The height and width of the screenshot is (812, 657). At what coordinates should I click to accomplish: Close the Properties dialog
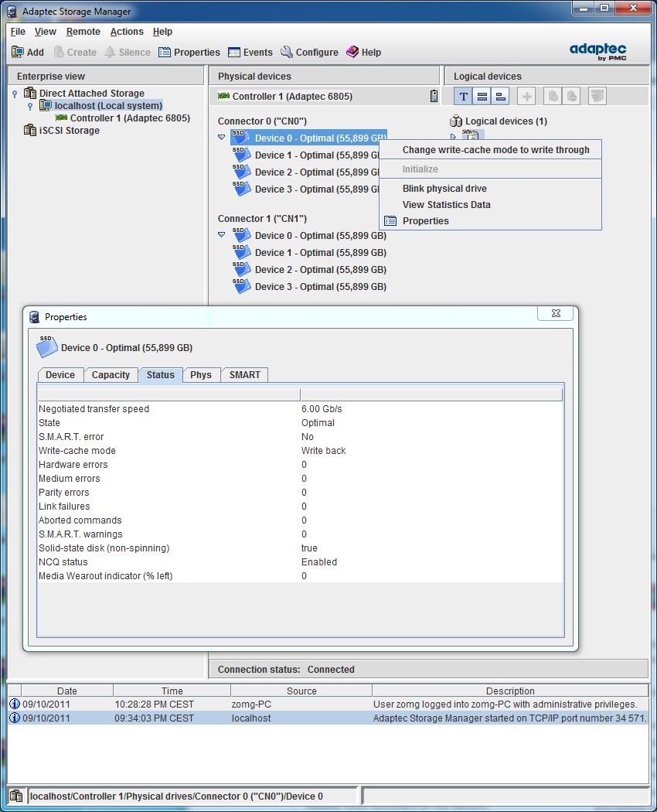tap(556, 313)
